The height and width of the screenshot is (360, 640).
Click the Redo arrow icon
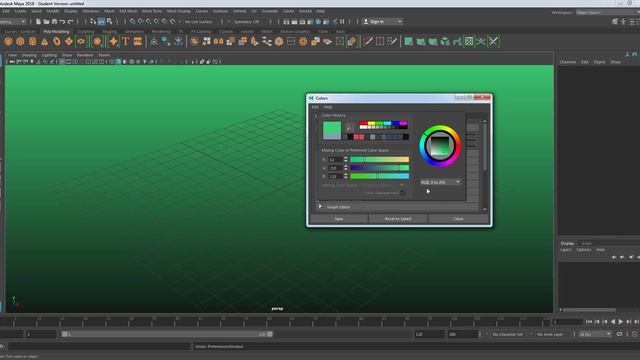[70, 21]
